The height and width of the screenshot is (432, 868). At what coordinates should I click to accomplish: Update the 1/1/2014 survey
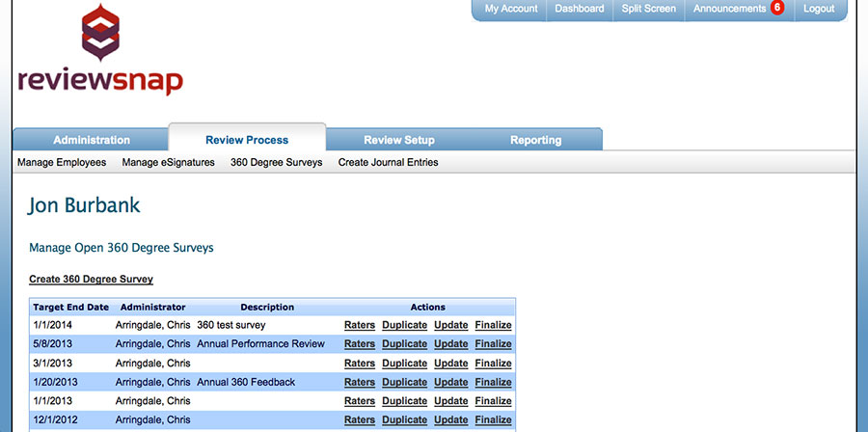pyautogui.click(x=450, y=325)
